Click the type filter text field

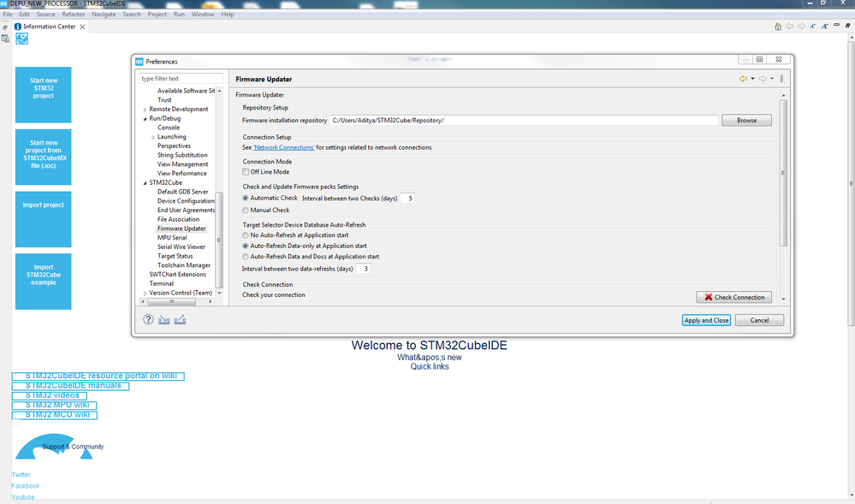tap(181, 79)
